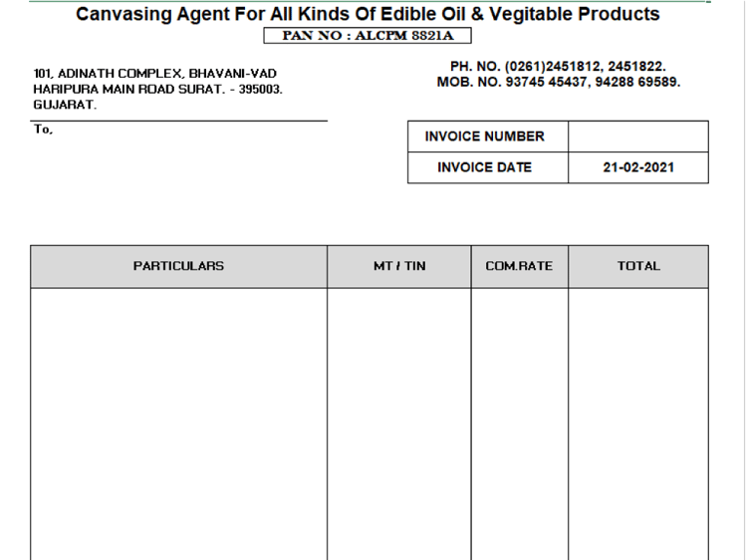Select the PARTICULARS column header

[x=178, y=266]
